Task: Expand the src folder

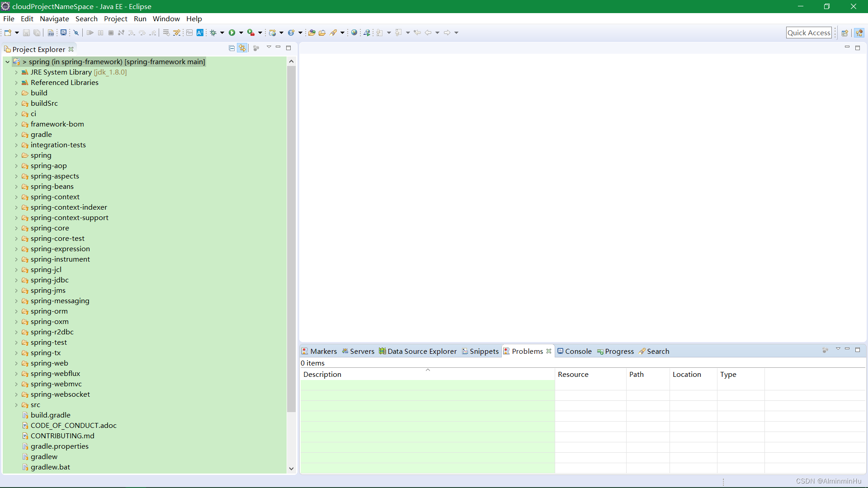Action: [16, 405]
